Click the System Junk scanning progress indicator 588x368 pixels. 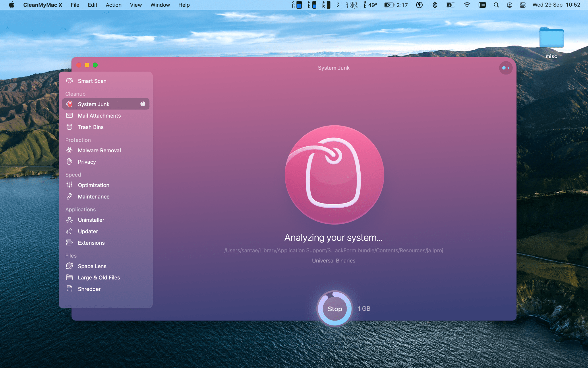tap(143, 104)
